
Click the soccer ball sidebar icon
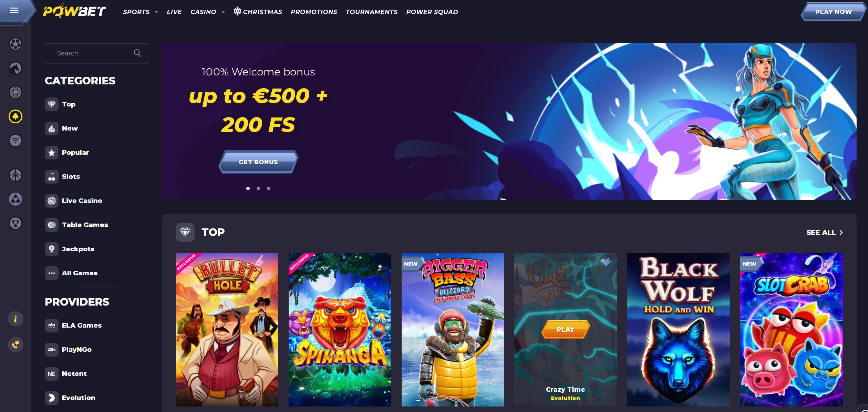[x=15, y=44]
